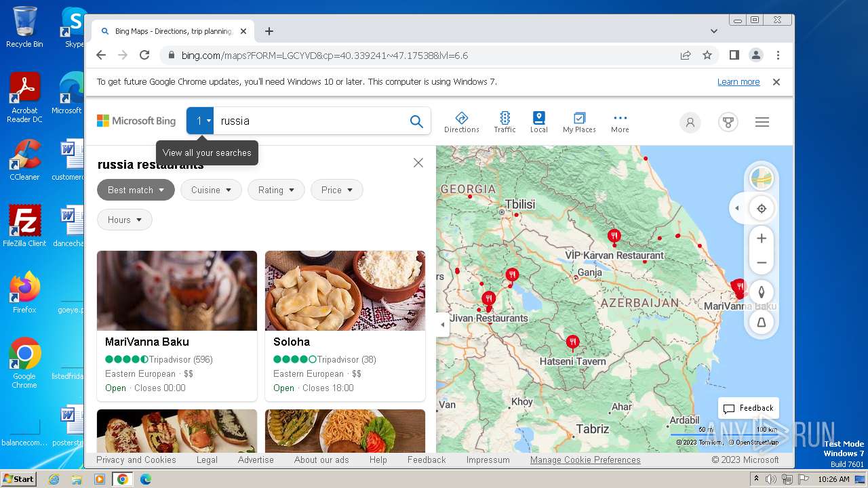
Task: Open Chrome profile menu
Action: [x=755, y=56]
